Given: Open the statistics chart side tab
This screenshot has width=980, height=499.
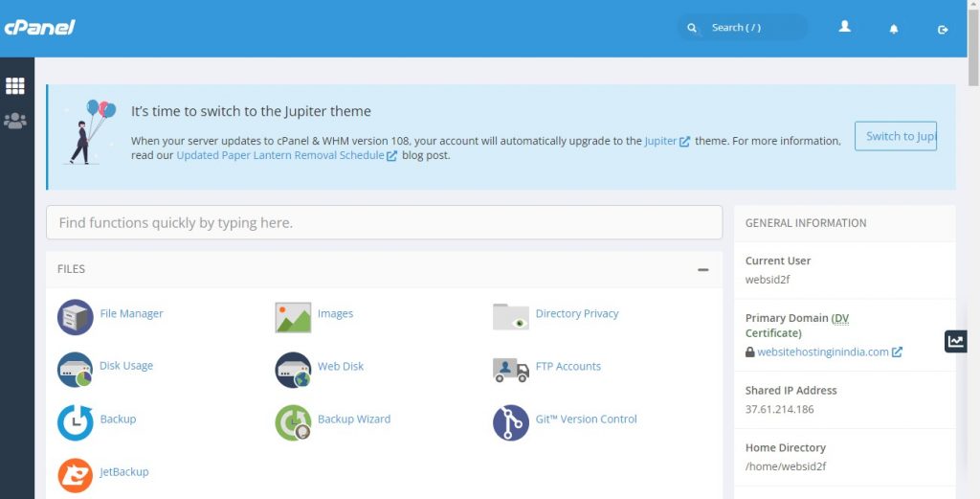Looking at the screenshot, I should 955,341.
